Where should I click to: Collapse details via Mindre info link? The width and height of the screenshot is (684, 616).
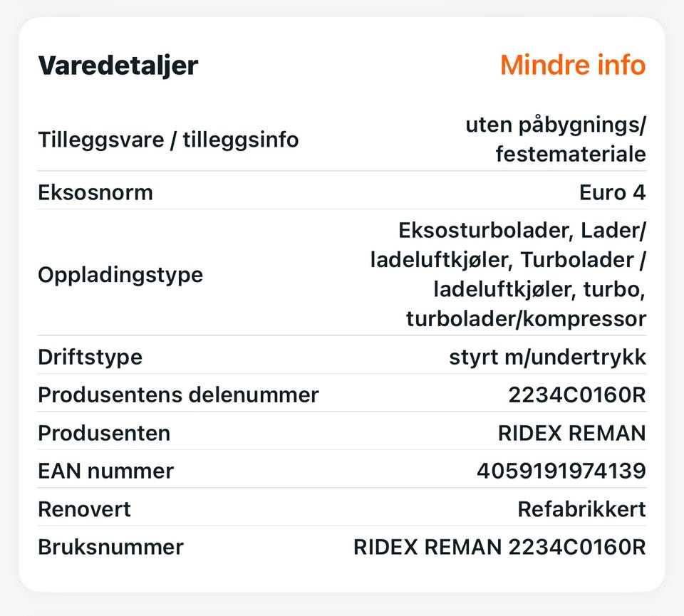coord(572,66)
